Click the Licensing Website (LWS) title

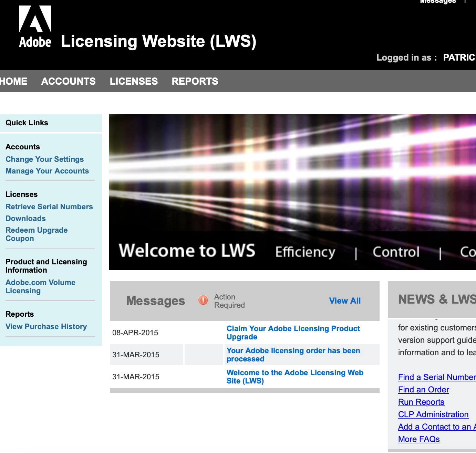coord(159,41)
